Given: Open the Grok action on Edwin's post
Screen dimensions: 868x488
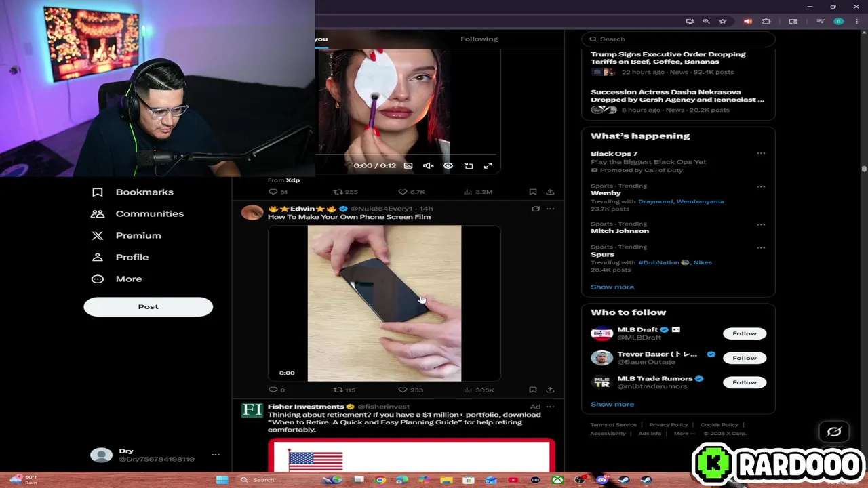Looking at the screenshot, I should [536, 209].
